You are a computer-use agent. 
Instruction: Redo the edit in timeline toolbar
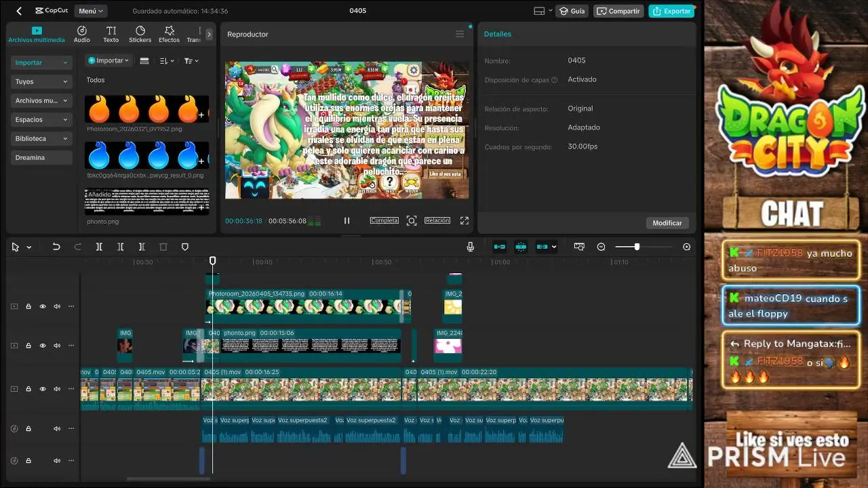click(x=77, y=247)
